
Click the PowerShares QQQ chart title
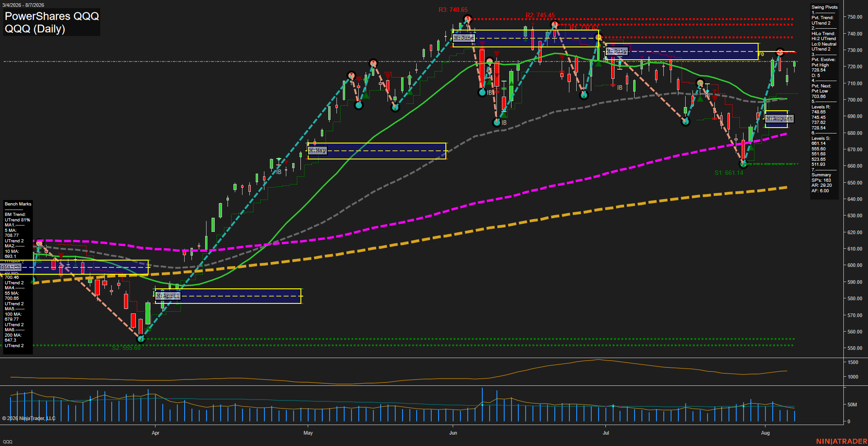point(52,16)
